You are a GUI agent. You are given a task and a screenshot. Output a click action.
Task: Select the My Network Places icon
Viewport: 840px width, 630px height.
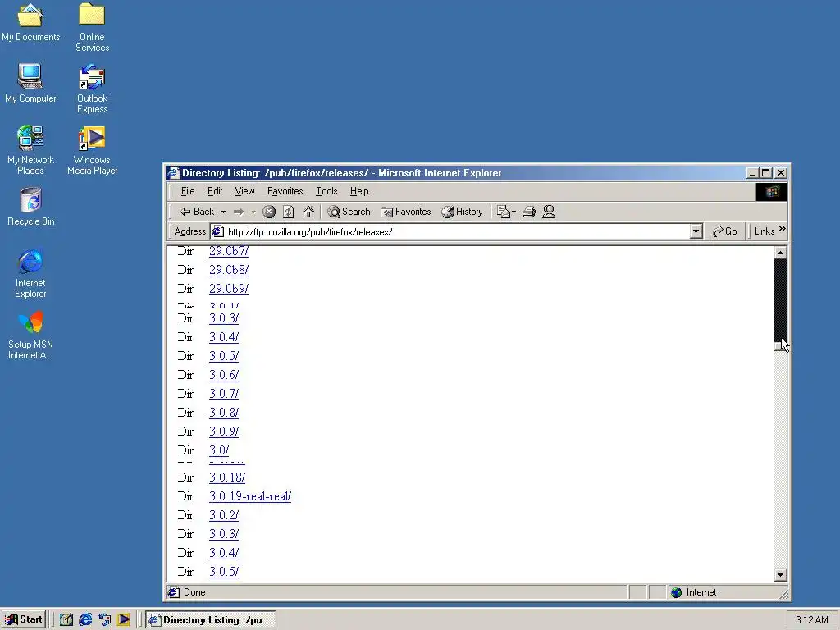click(30, 150)
